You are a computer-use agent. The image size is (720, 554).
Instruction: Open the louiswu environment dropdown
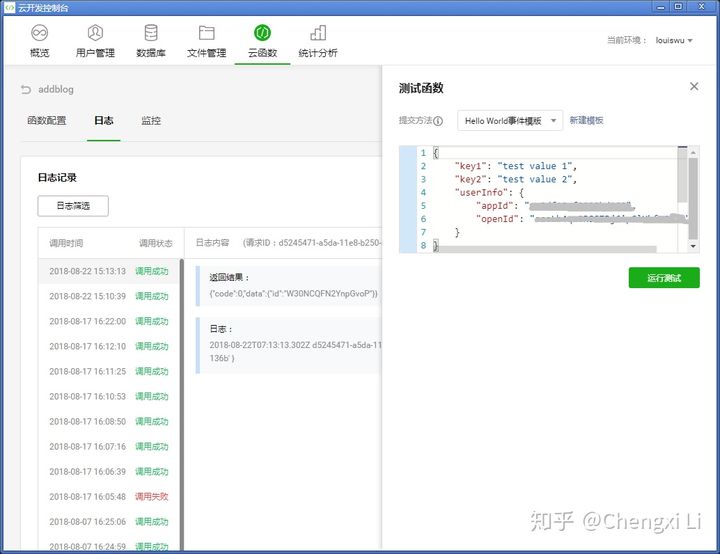pos(674,41)
